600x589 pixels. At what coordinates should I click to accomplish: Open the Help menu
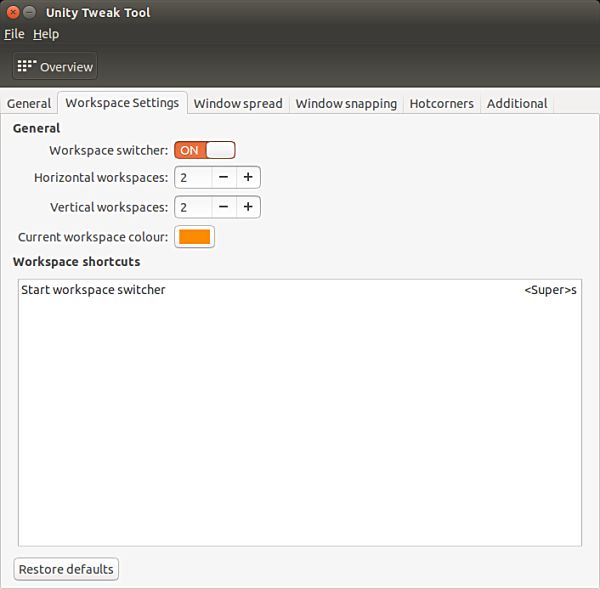click(46, 34)
